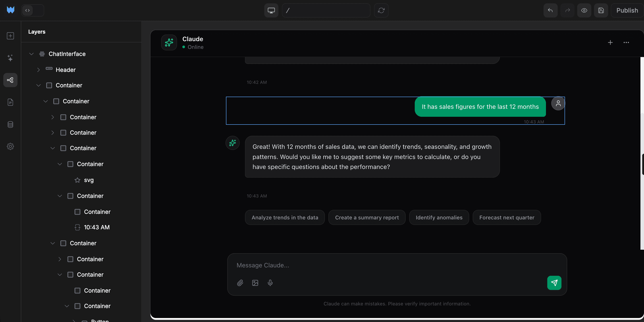The image size is (644, 322).
Task: Start a new chat with the plus icon
Action: coord(610,42)
